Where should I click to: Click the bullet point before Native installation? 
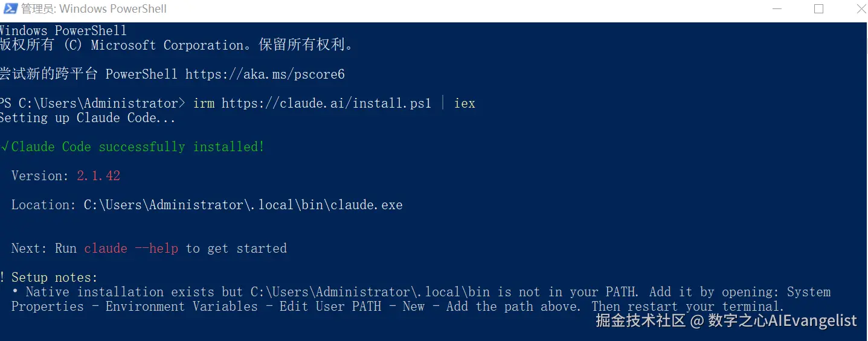16,293
